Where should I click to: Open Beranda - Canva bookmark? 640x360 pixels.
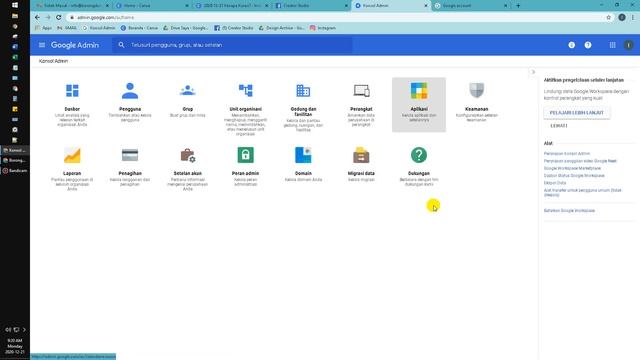[139, 28]
